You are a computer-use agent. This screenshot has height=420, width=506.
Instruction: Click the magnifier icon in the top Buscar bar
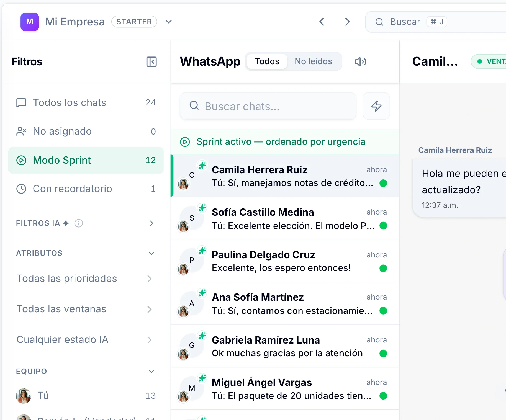point(379,22)
